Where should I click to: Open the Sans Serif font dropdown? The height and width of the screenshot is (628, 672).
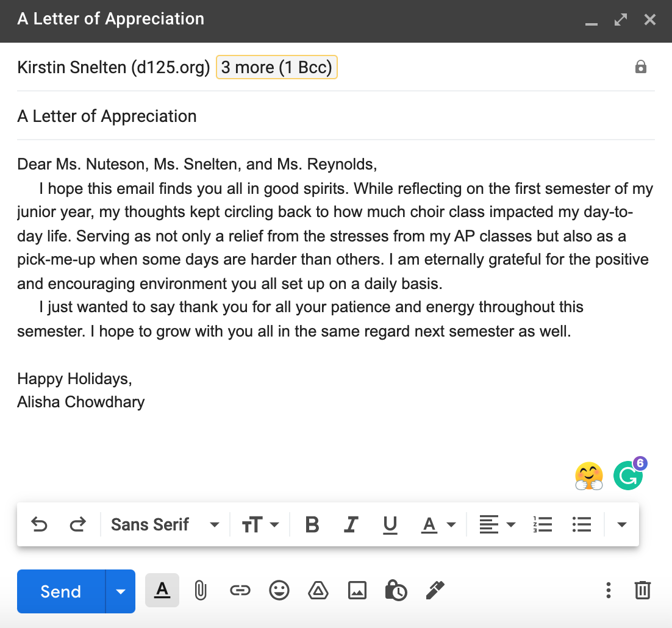tap(165, 524)
